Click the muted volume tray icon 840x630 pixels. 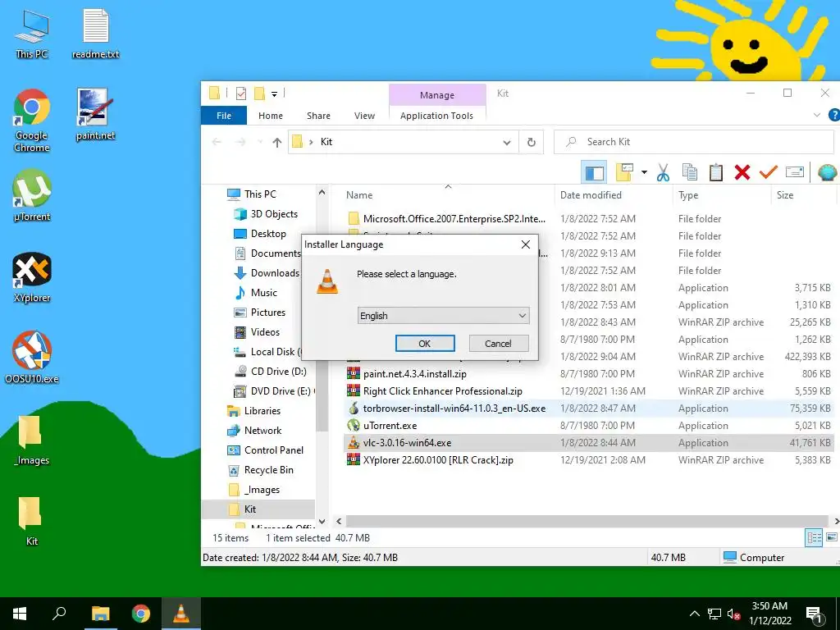[x=734, y=614]
